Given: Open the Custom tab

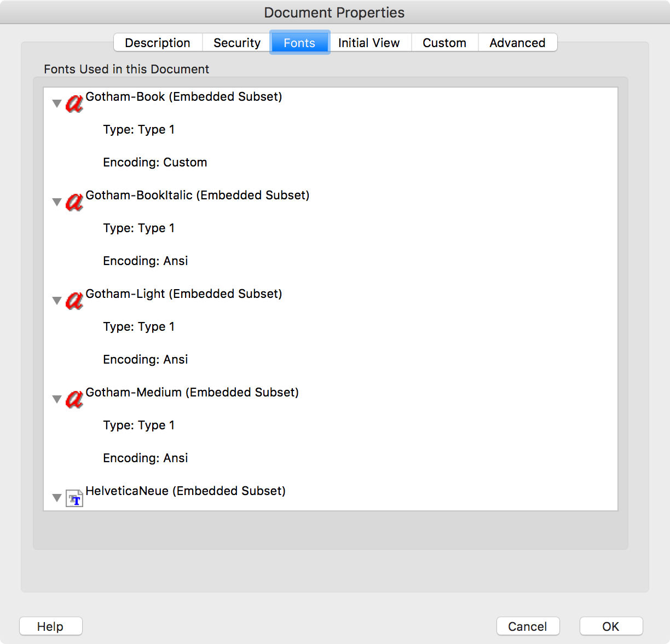Looking at the screenshot, I should (x=444, y=42).
